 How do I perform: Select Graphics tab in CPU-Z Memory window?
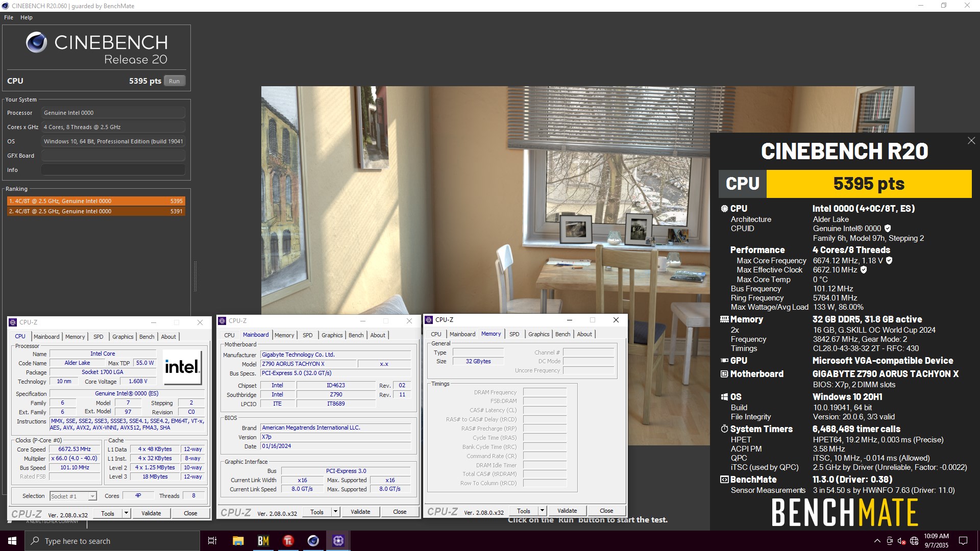click(x=539, y=334)
